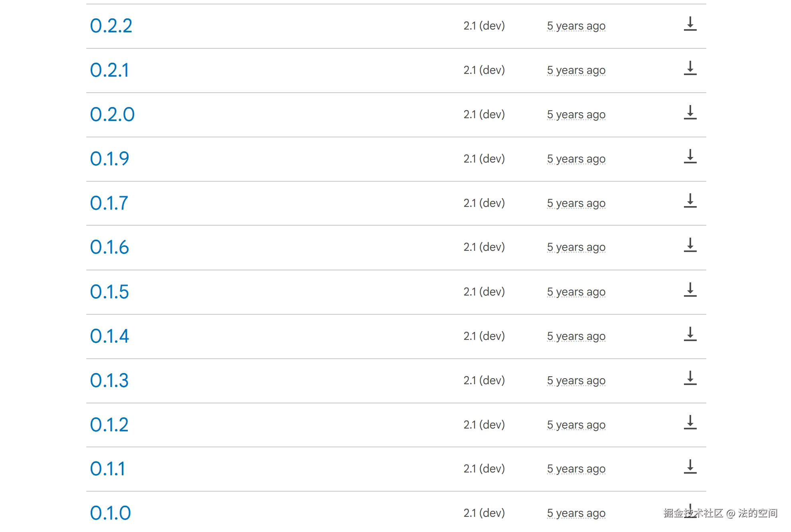Download version 0.2.2 archive
The height and width of the screenshot is (532, 791).
click(690, 24)
